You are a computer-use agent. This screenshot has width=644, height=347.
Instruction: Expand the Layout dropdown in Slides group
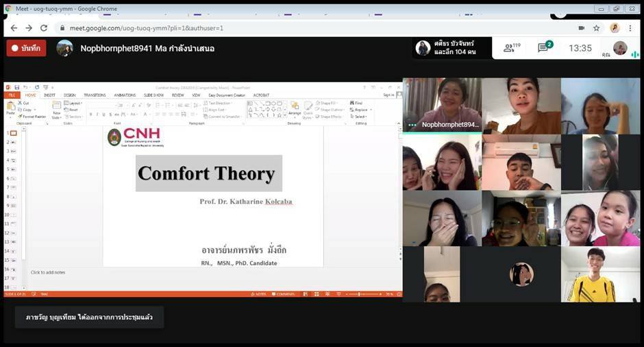(75, 104)
